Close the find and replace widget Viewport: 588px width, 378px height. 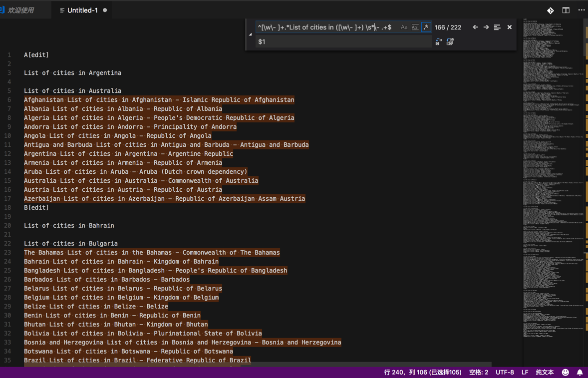coord(510,27)
